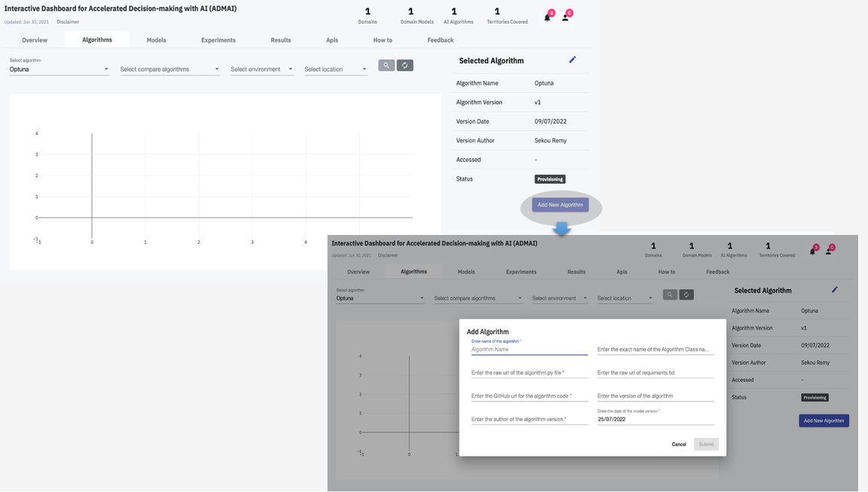Go to Feedback tab in upper dashboard

pyautogui.click(x=440, y=40)
